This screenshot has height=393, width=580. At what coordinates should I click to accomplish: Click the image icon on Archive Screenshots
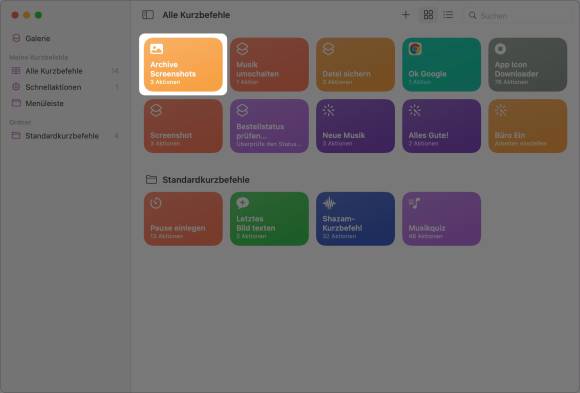(x=156, y=48)
